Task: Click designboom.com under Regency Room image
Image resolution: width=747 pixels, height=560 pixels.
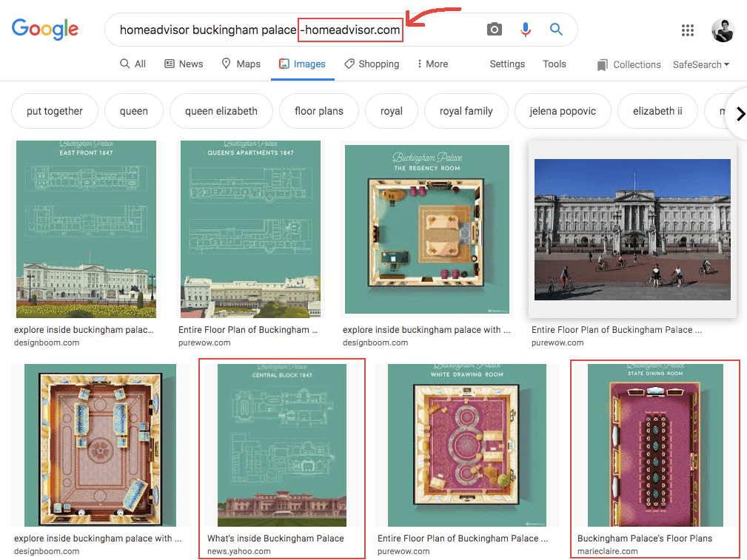Action: tap(375, 343)
